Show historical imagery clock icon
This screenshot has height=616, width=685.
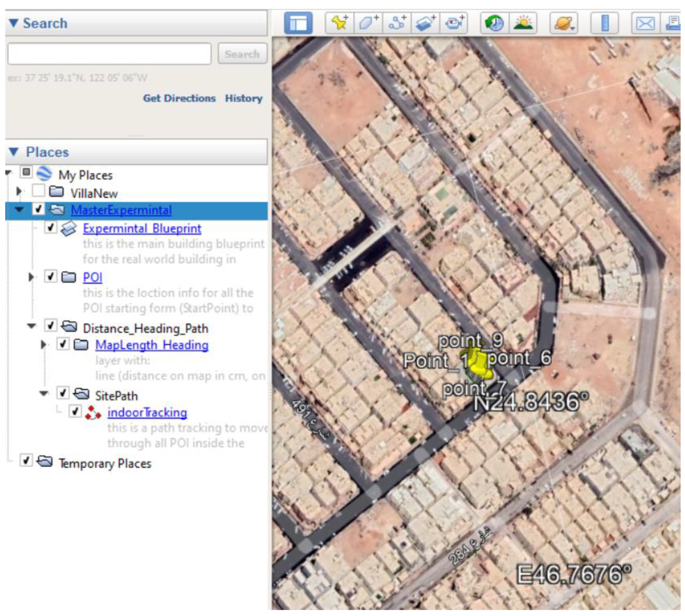click(x=495, y=23)
